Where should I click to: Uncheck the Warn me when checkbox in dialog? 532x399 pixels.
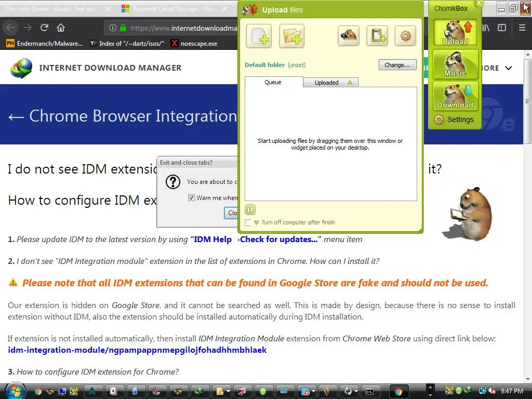pyautogui.click(x=191, y=198)
